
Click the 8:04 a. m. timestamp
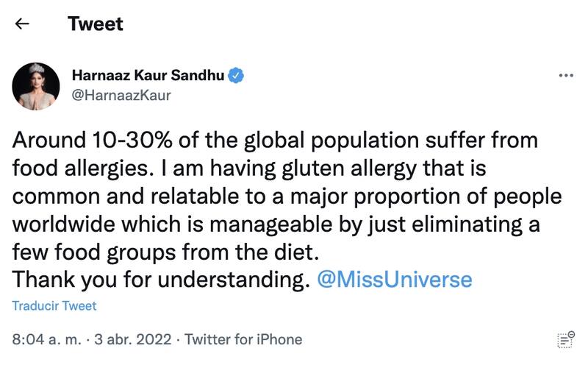(49, 339)
